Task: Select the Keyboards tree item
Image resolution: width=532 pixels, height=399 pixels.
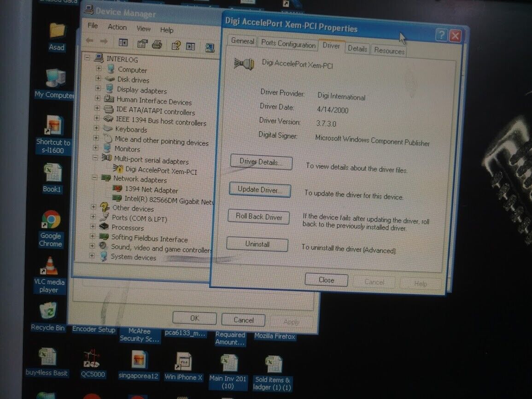Action: (x=131, y=129)
